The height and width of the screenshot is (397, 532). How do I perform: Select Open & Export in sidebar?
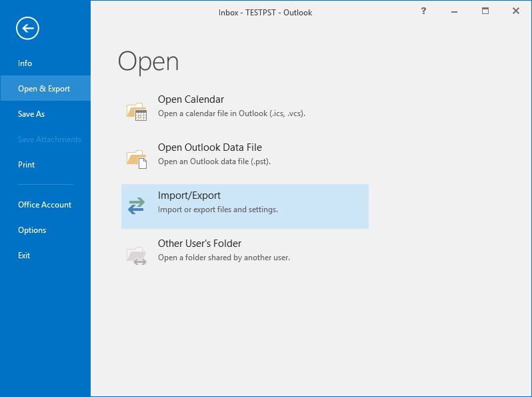coord(45,88)
